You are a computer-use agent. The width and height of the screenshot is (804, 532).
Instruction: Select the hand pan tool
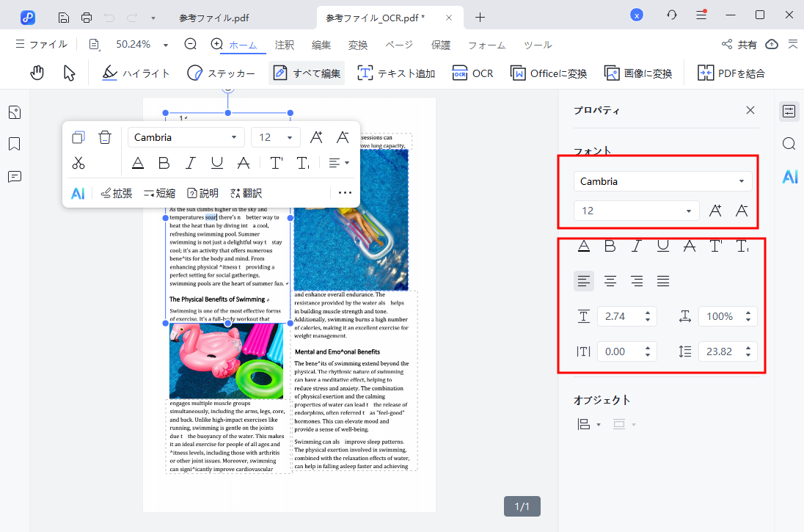tap(37, 73)
